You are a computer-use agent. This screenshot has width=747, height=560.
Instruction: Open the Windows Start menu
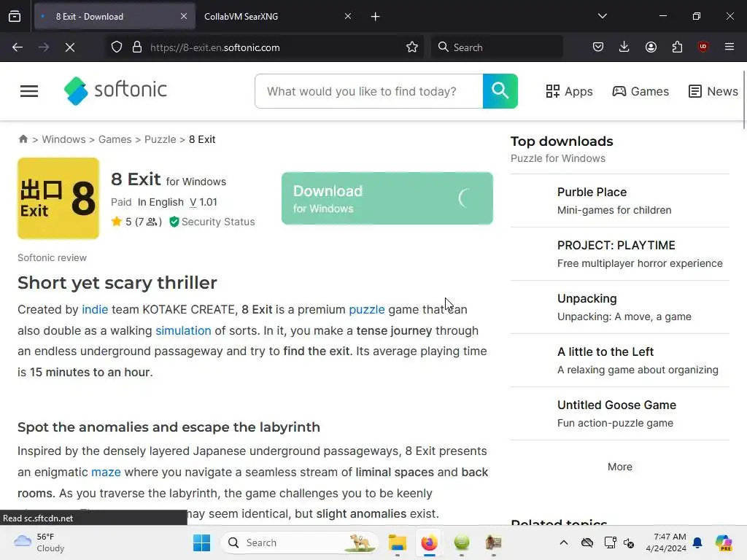[x=201, y=542]
